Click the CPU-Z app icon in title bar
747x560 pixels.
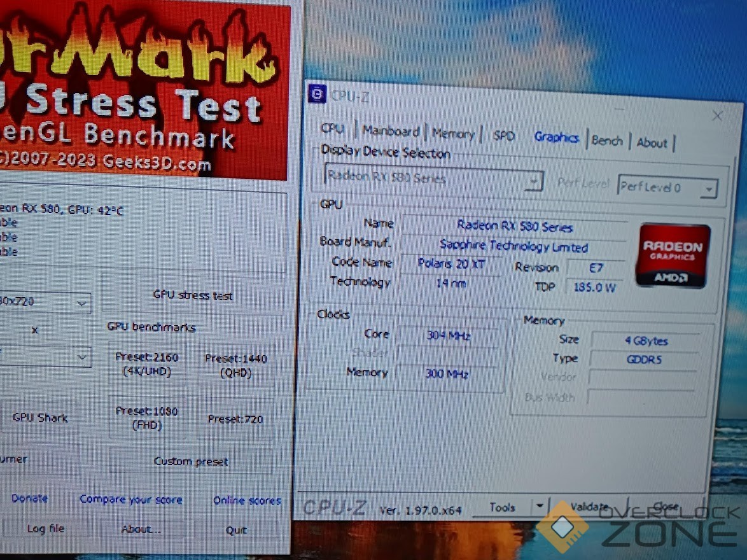coord(317,94)
